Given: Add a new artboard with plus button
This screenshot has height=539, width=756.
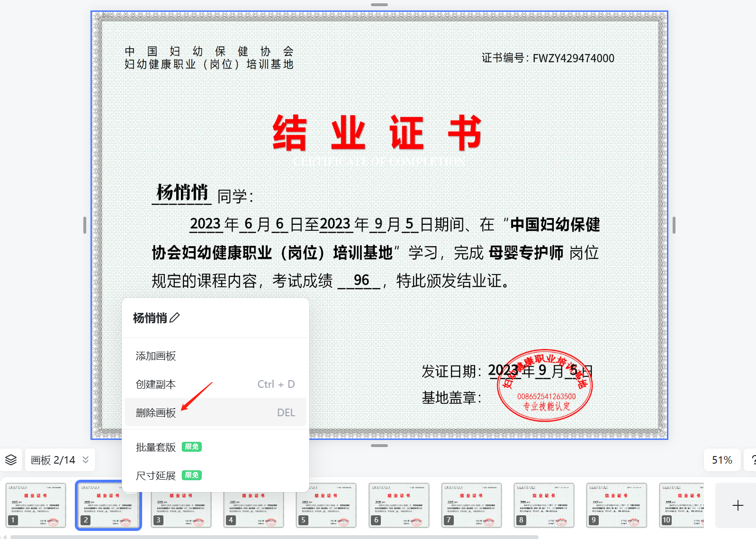Looking at the screenshot, I should [x=738, y=505].
